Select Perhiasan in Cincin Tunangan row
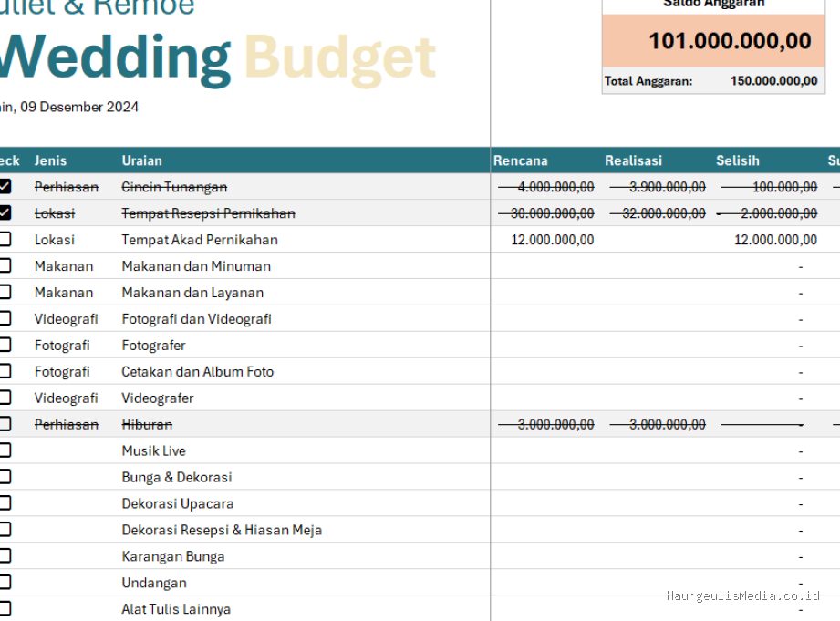The width and height of the screenshot is (840, 621). [x=67, y=187]
